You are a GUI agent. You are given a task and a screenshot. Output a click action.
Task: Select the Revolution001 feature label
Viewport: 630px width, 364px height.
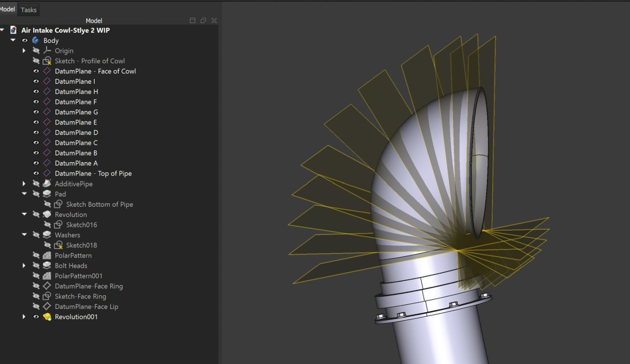(76, 317)
